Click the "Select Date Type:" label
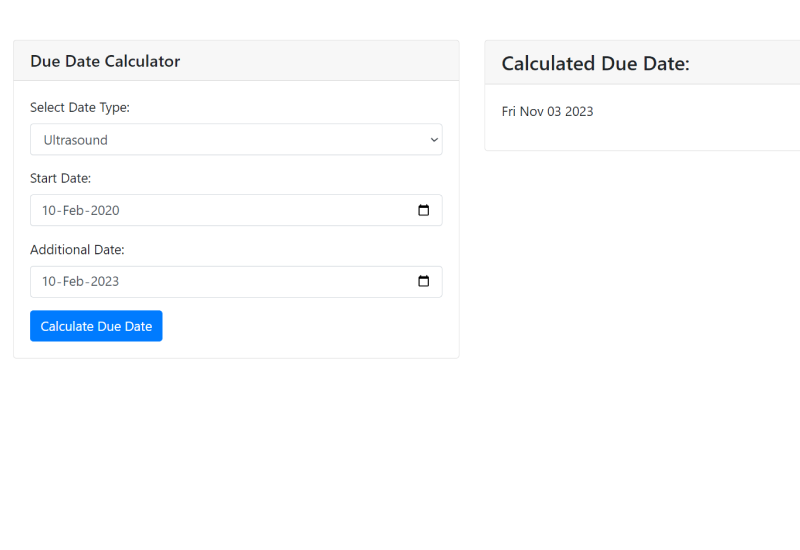 [80, 107]
